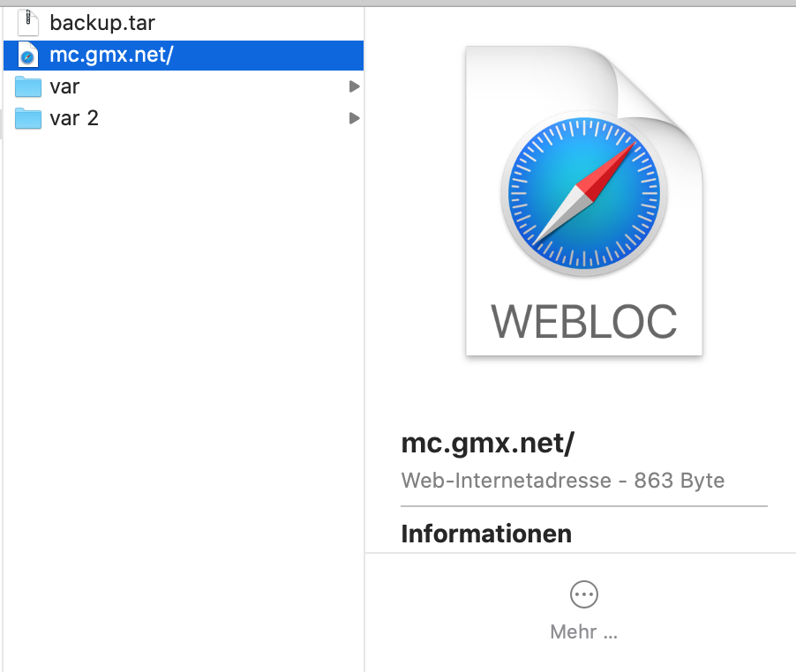The height and width of the screenshot is (672, 796).
Task: Select the mc.gmx.net/ name in the file list
Action: (111, 56)
